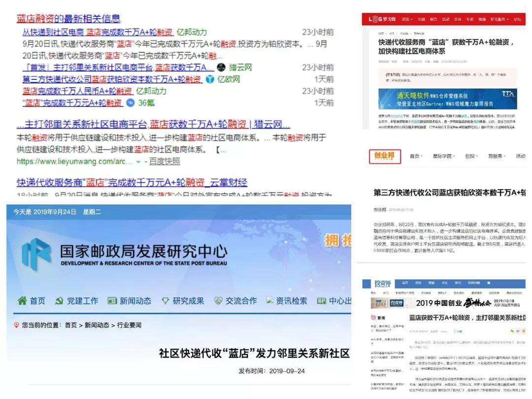Viewport: 532px width, 399px height.
Task: Expand the 罗戈服务 dropdown on 罗戈网
Action: [x=507, y=19]
